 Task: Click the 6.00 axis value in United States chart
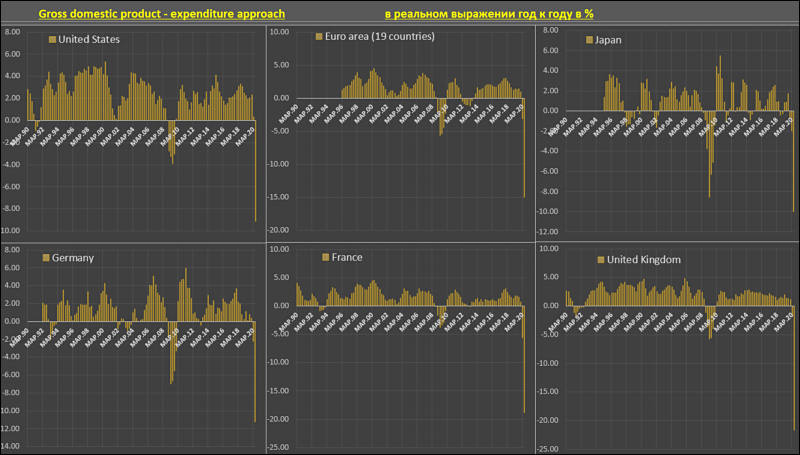tap(12, 54)
